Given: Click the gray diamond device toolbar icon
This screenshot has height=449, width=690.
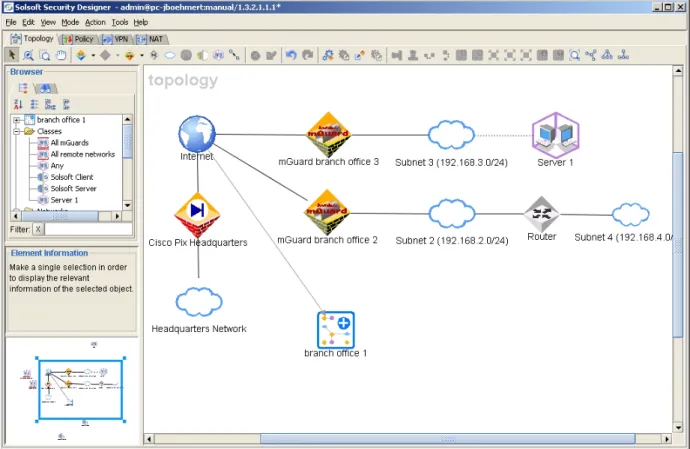Looking at the screenshot, I should [x=105, y=55].
